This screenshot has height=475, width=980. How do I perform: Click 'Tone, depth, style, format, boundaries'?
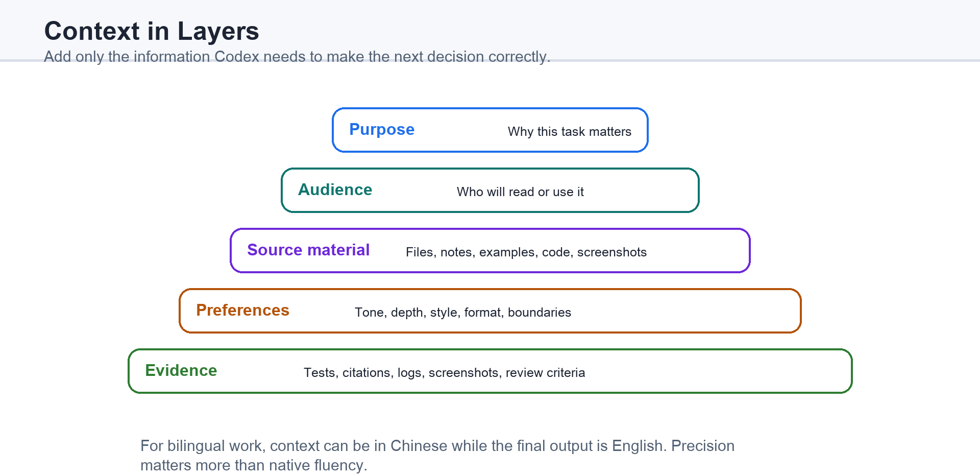463,313
